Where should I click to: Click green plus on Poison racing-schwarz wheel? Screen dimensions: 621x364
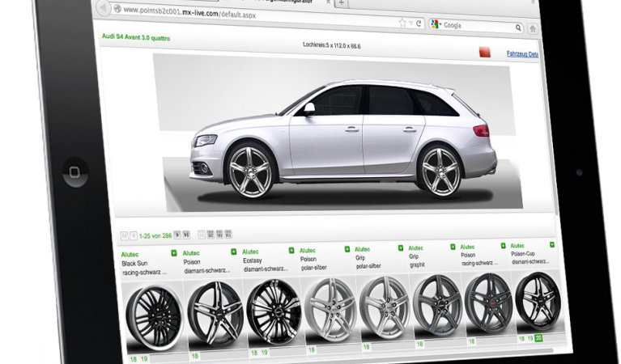click(503, 246)
